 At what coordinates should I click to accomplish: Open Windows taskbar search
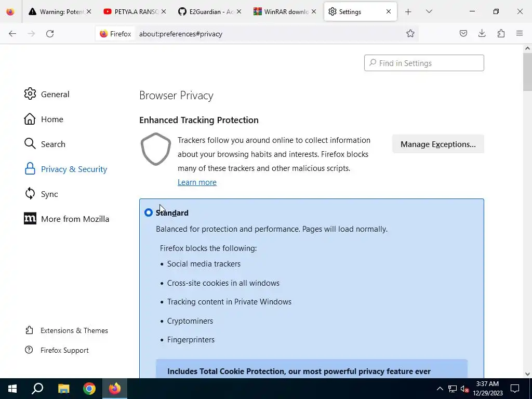[37, 389]
